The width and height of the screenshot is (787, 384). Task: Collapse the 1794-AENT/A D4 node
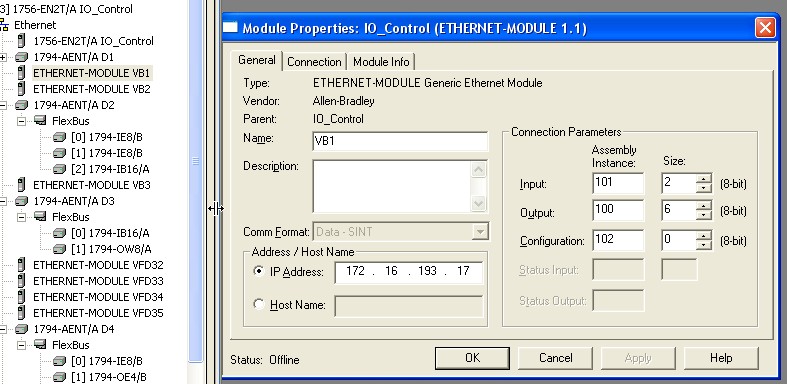pos(3,329)
